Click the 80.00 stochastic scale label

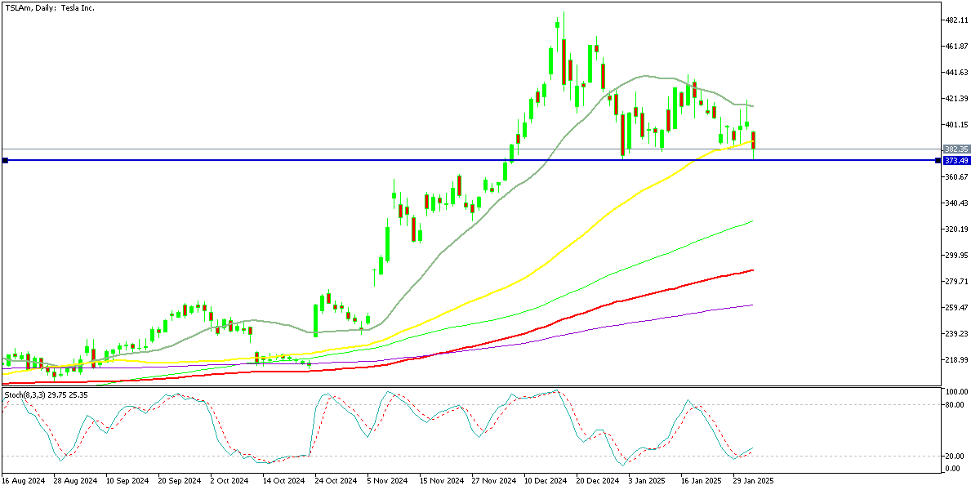click(x=954, y=404)
